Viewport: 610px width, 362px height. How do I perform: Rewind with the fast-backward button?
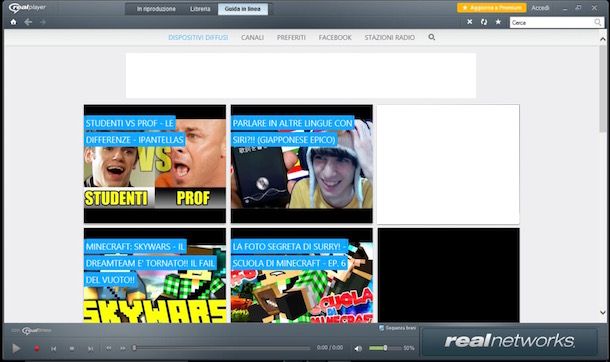coord(109,348)
